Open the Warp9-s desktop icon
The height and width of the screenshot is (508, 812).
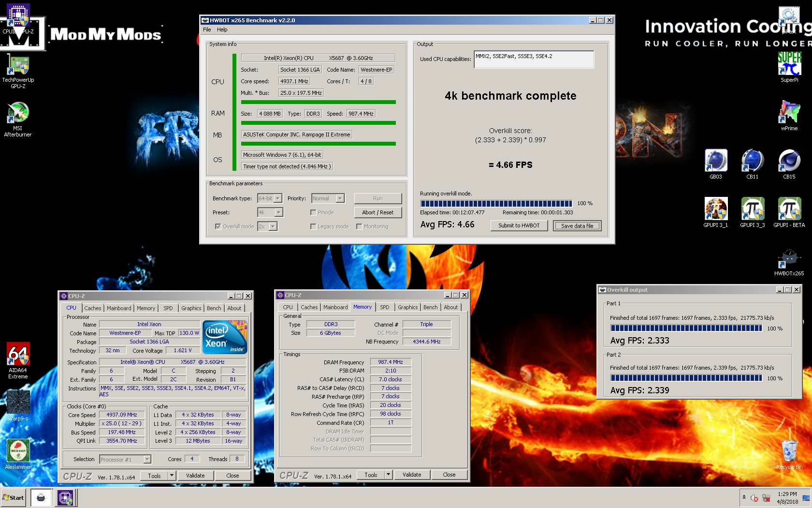pyautogui.click(x=18, y=405)
